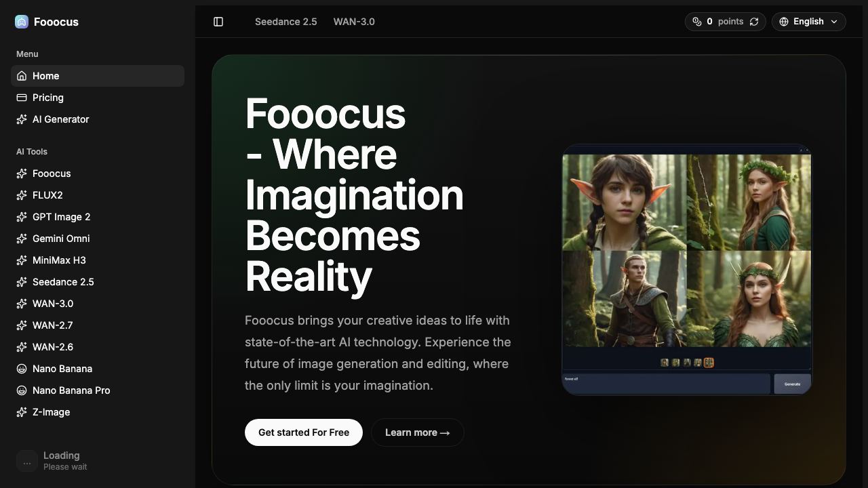Click the Z-Image sparkle icon
This screenshot has height=488, width=868.
point(22,412)
